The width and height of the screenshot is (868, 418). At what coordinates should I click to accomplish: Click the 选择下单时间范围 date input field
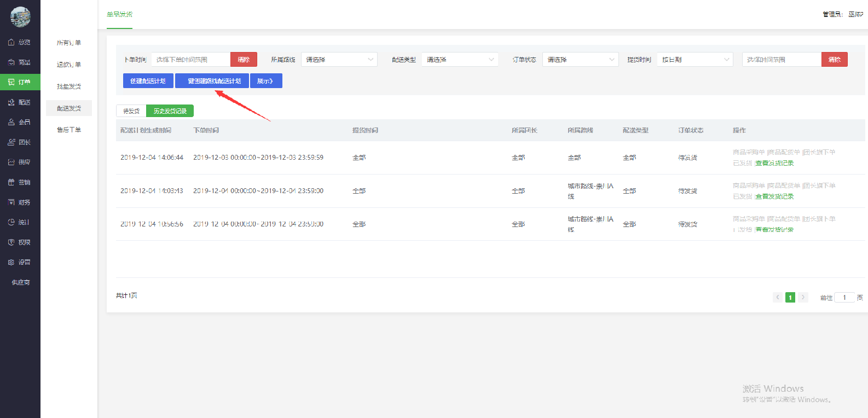tap(190, 60)
